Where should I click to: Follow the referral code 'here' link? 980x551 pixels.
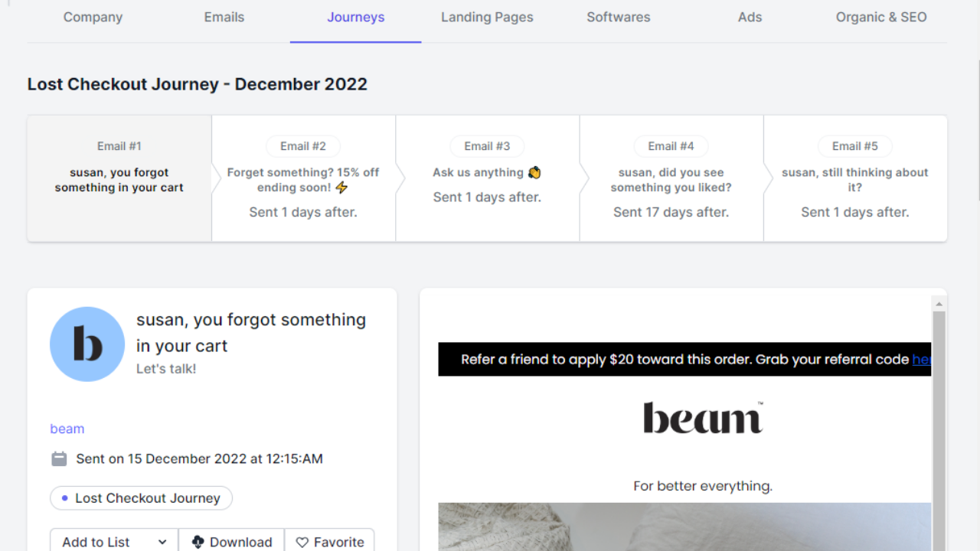point(922,359)
